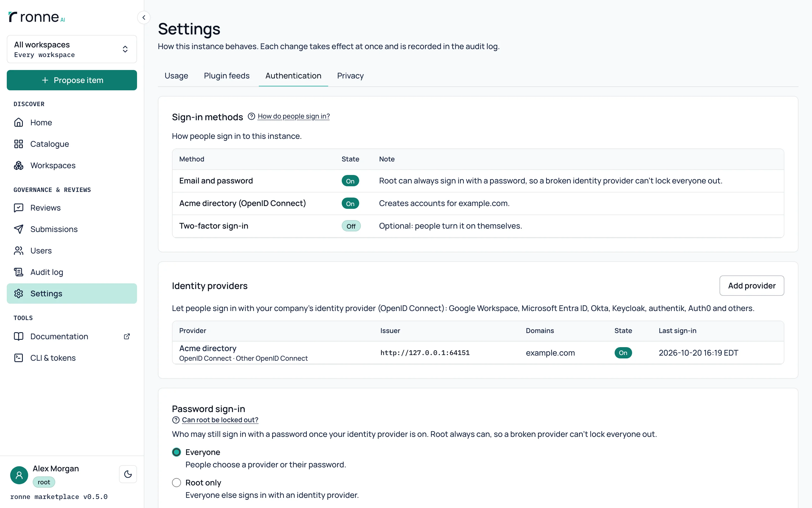Click the Workspaces boxes icon
The image size is (812, 508).
pos(18,165)
